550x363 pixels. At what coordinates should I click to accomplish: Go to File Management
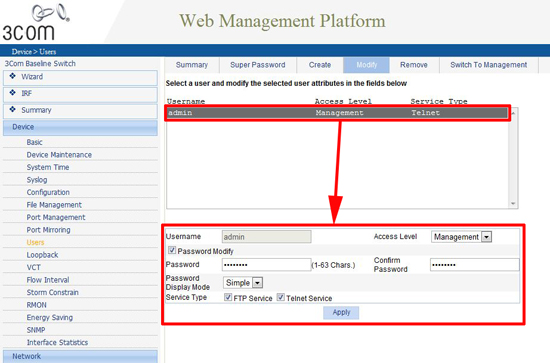click(54, 205)
